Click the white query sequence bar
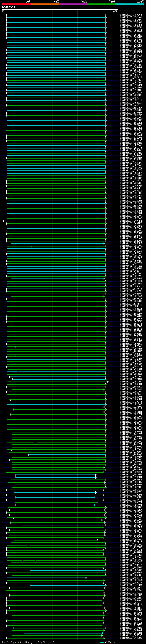The image size is (146, 644). point(60,9)
